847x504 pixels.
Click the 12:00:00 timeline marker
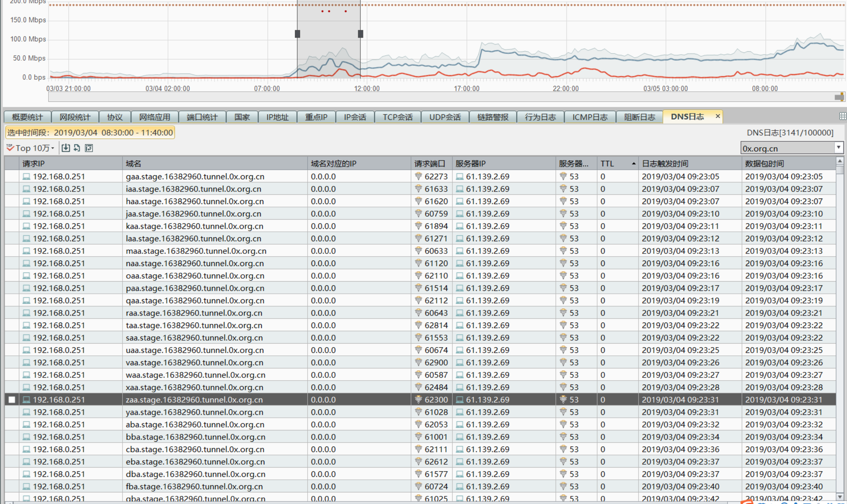(x=367, y=89)
